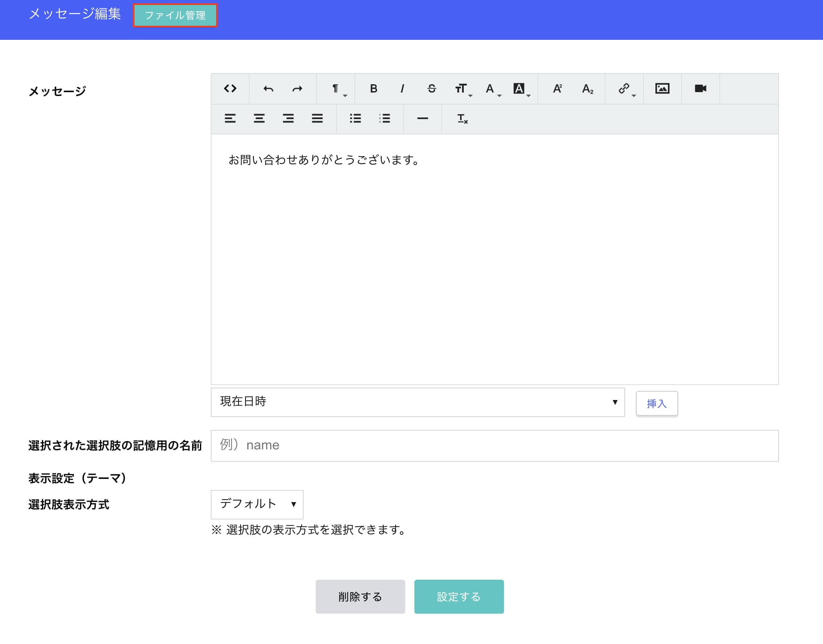The image size is (823, 644).
Task: Click the note 選択肢の表示方式を選択できます。
Action: 309,530
